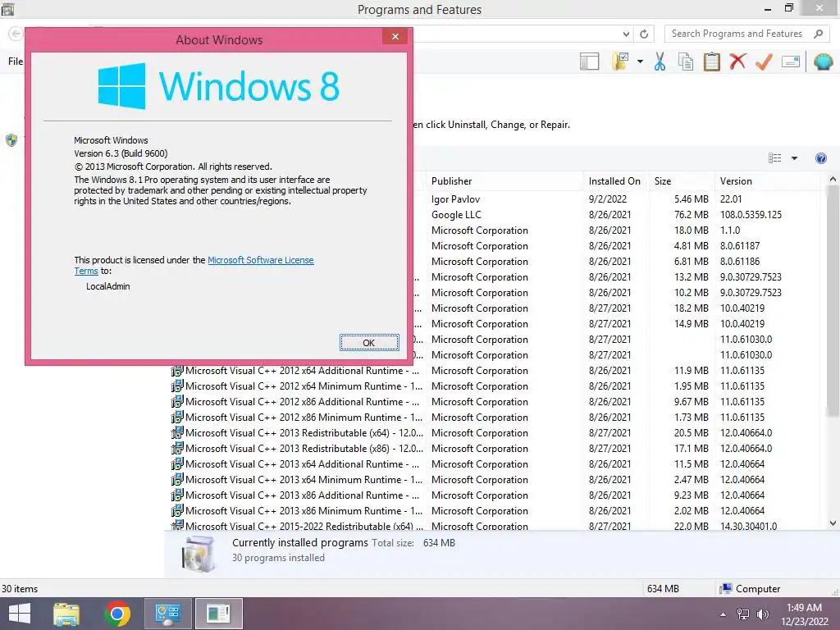Sort by the Installed On column header
The image size is (840, 630).
coord(616,181)
